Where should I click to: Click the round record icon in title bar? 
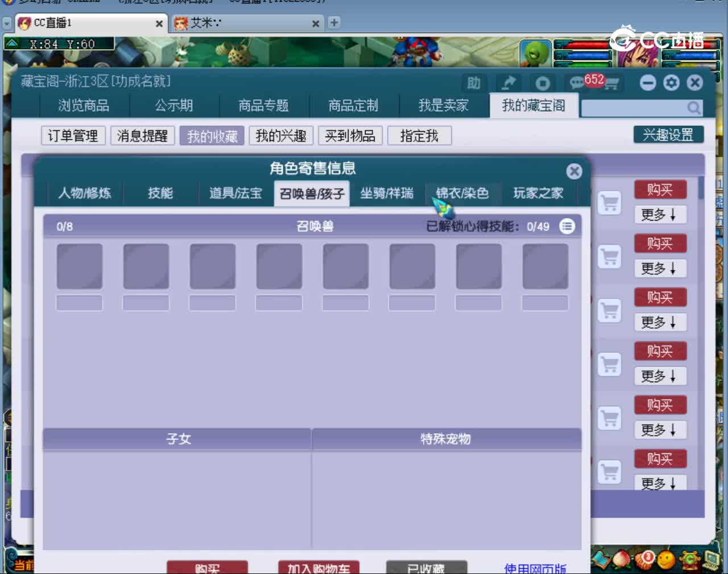[x=543, y=83]
